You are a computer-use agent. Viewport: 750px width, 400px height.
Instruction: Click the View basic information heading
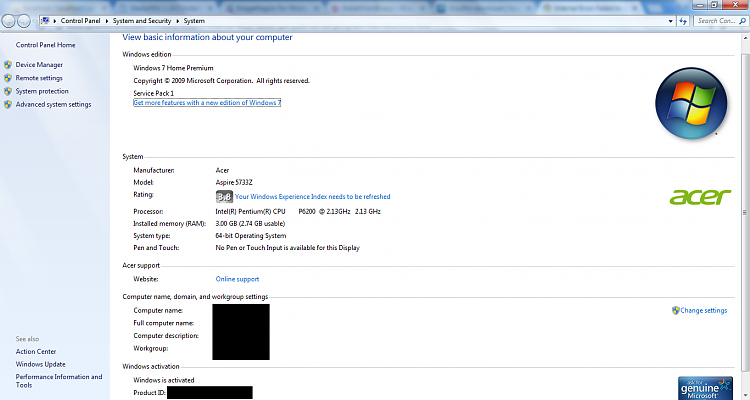[x=207, y=37]
